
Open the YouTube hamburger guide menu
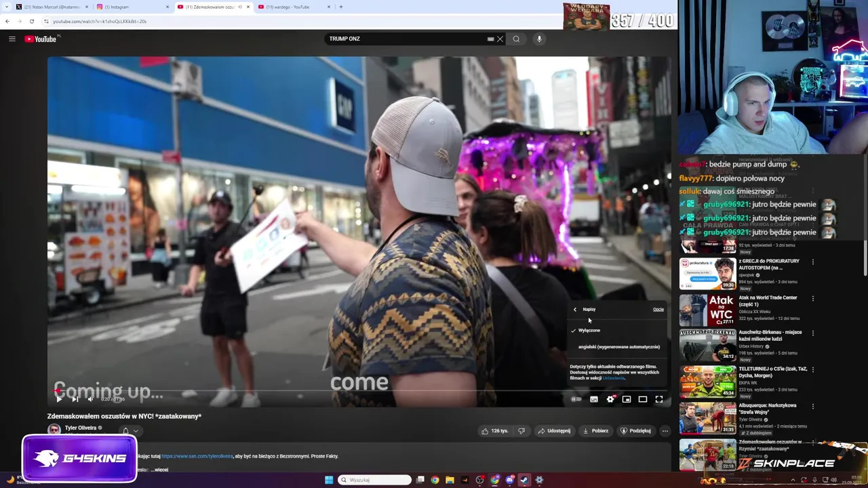click(x=12, y=39)
